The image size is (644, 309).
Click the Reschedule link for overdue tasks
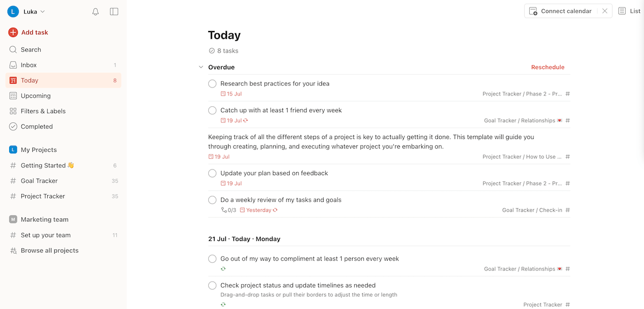click(547, 67)
